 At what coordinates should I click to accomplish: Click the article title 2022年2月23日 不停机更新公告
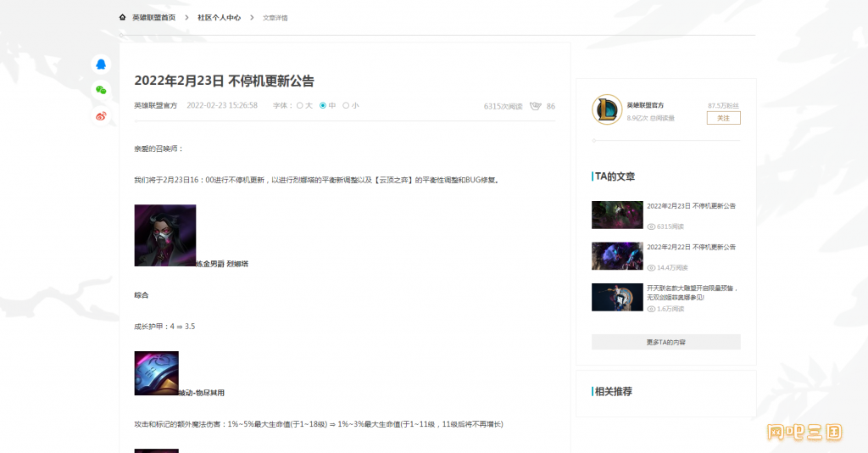[224, 81]
